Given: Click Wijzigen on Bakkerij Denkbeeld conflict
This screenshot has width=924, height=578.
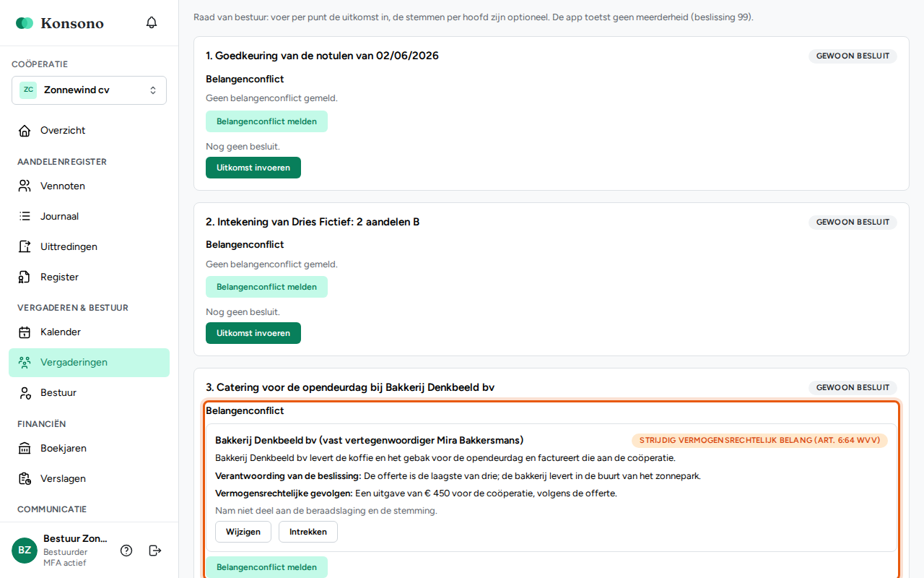Looking at the screenshot, I should click(x=243, y=532).
